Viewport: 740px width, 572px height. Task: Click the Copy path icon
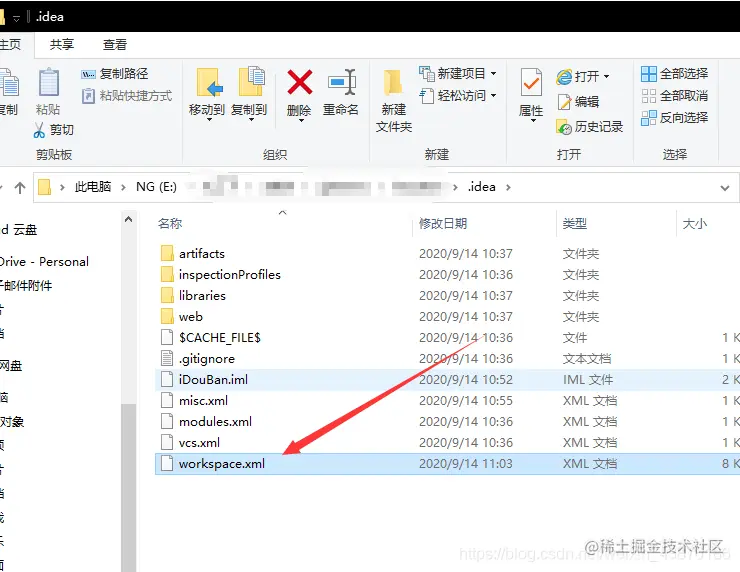pos(88,74)
